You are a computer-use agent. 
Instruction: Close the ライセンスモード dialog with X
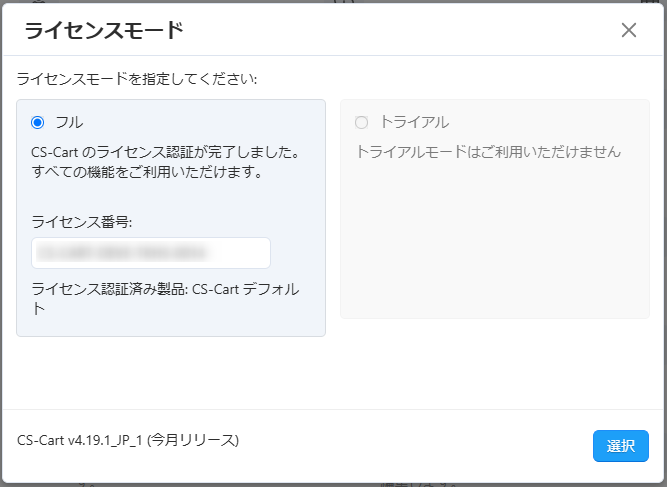tap(629, 30)
